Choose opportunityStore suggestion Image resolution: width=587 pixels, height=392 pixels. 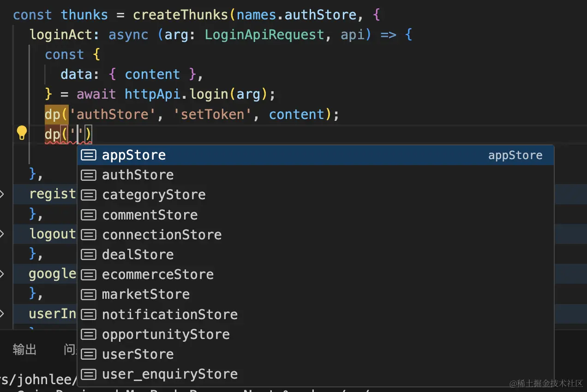316,334
